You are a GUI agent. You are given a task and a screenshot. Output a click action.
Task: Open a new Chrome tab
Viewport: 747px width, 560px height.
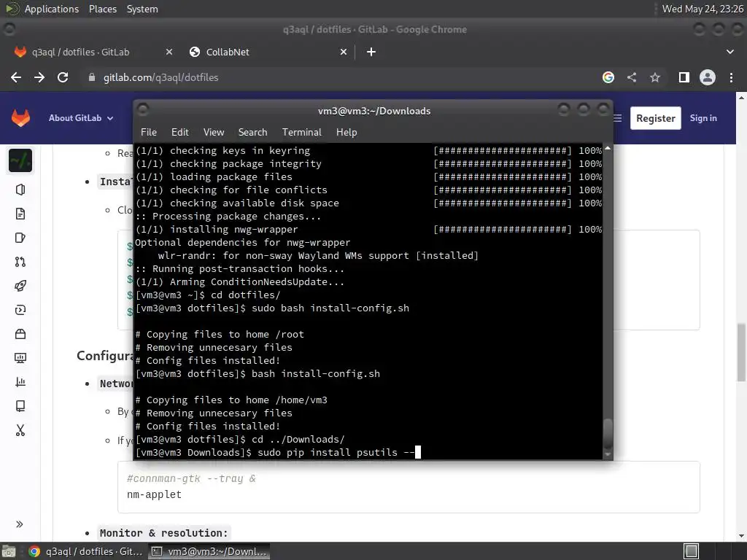click(x=371, y=52)
